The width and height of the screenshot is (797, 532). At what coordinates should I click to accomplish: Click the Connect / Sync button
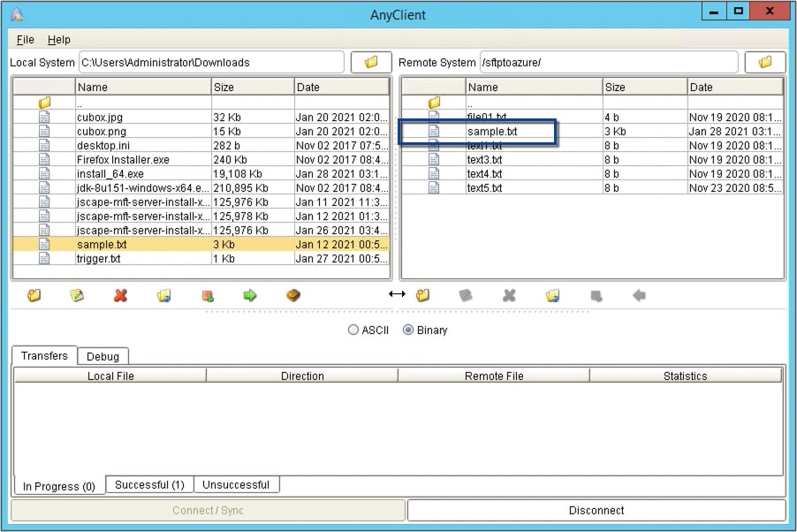pos(207,510)
